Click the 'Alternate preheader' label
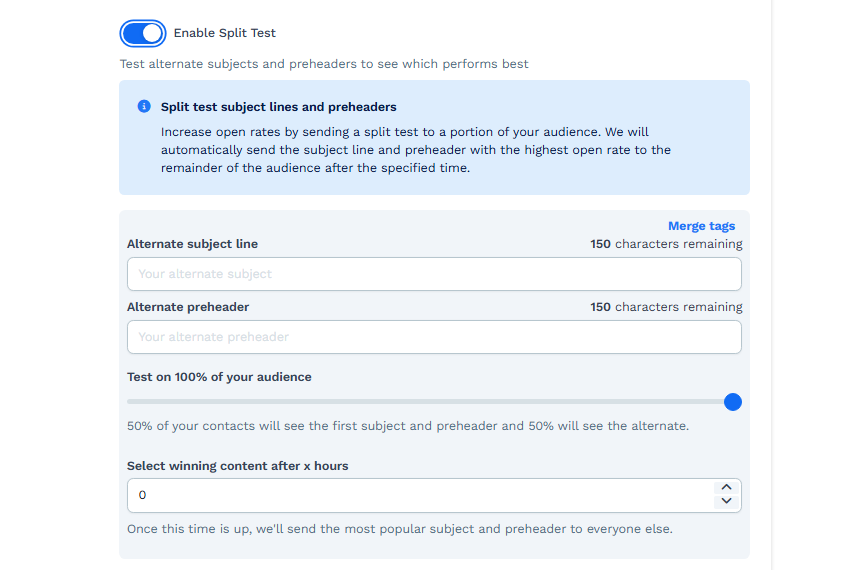 pyautogui.click(x=188, y=307)
